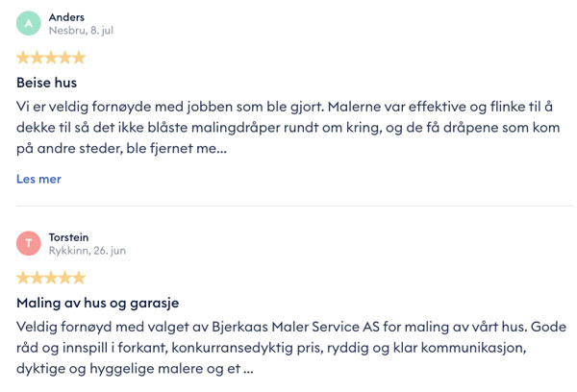Click first star in Anders' review rating
Image resolution: width=577 pixels, height=392 pixels.
[x=24, y=58]
